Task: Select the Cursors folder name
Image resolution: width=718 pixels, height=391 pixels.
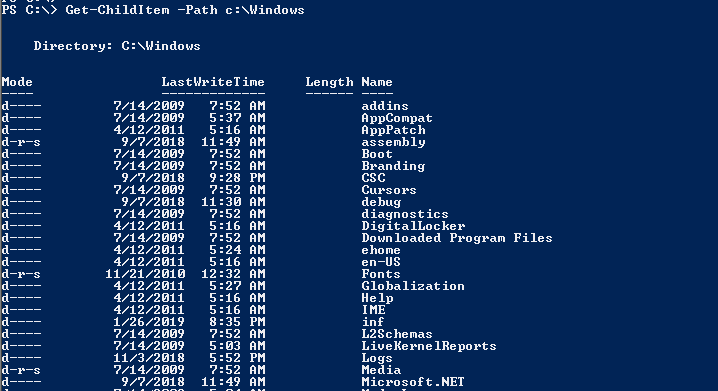Action: coord(389,190)
